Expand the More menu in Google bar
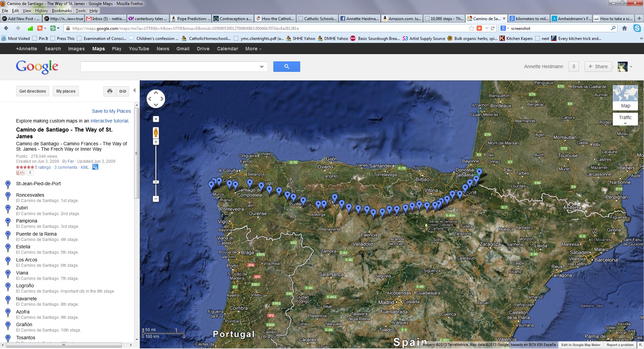644x349 pixels. (253, 49)
